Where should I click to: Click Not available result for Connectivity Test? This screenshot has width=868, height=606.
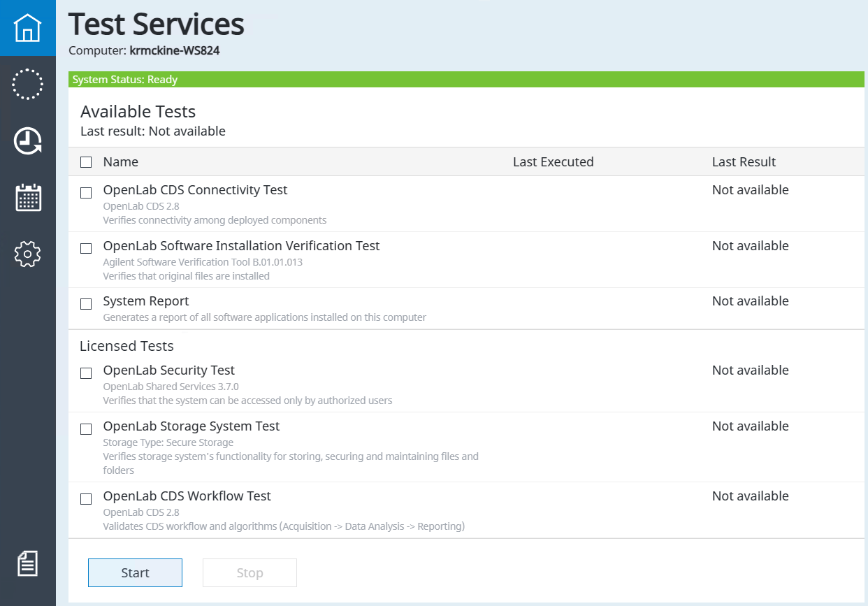coord(750,190)
